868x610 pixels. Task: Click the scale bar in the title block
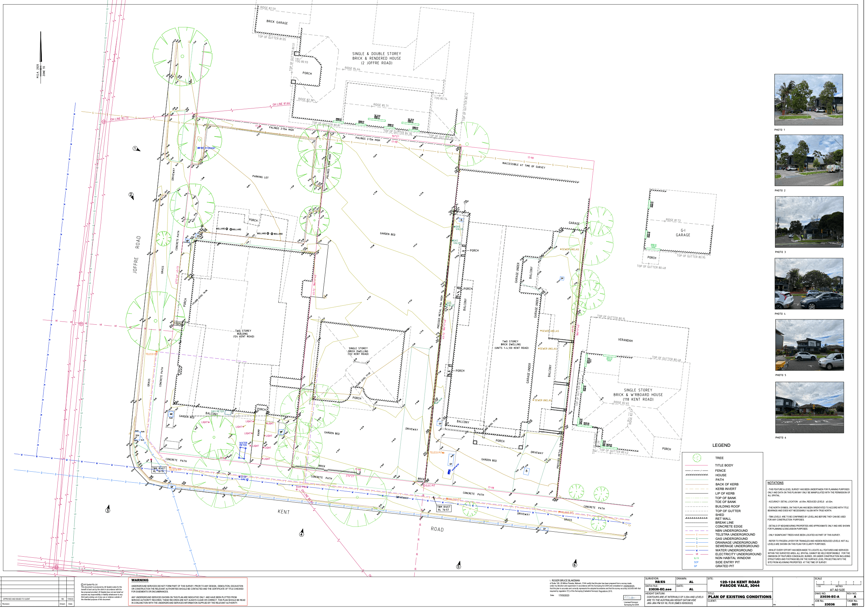839,583
